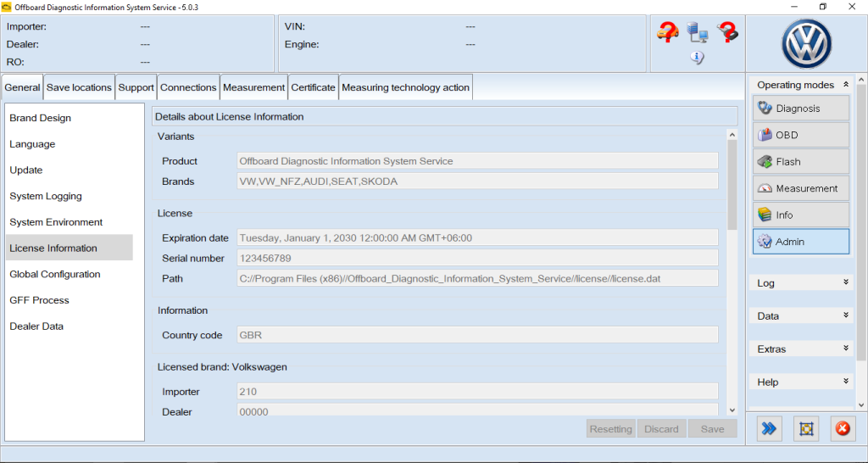Click the Licensed brand: Volkswagen heading
Viewport: 868px width, 463px height.
[222, 366]
